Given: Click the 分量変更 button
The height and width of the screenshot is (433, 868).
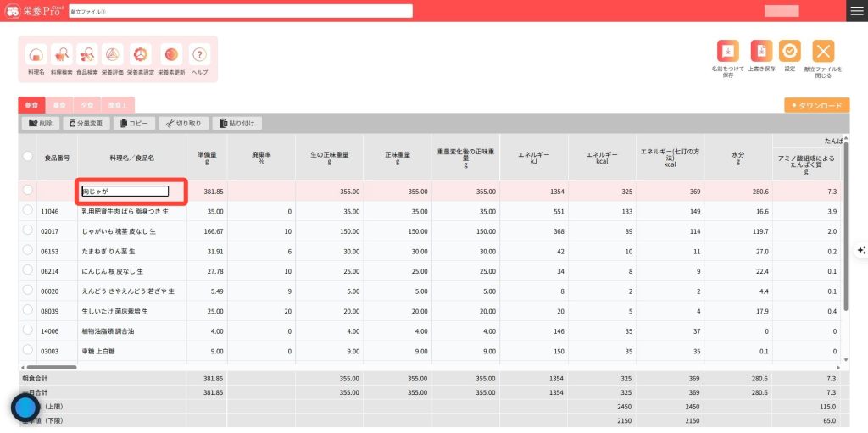Looking at the screenshot, I should [x=86, y=124].
